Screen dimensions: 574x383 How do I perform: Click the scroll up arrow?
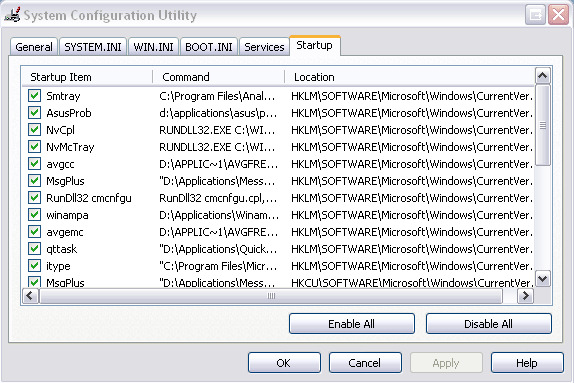pyautogui.click(x=543, y=76)
